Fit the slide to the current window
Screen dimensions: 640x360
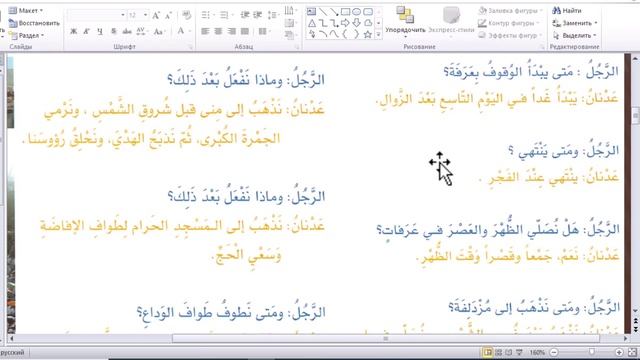point(632,352)
